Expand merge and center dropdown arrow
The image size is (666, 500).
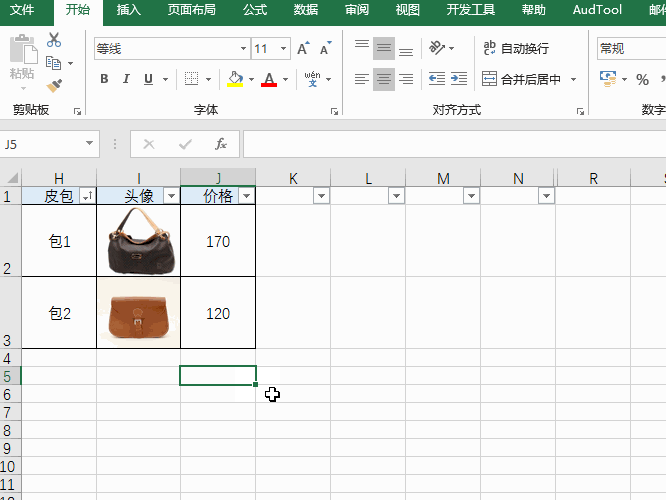[573, 79]
